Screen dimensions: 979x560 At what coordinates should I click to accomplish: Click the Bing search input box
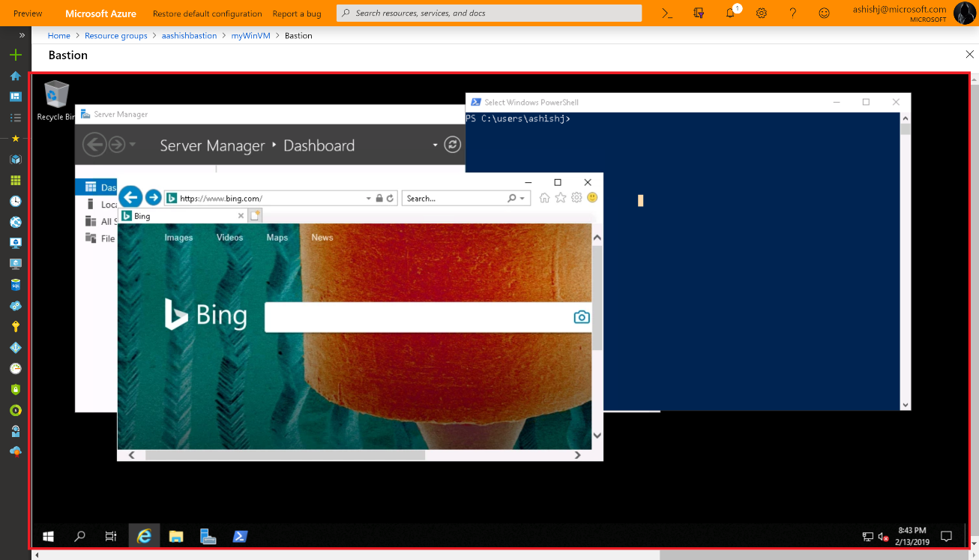416,317
